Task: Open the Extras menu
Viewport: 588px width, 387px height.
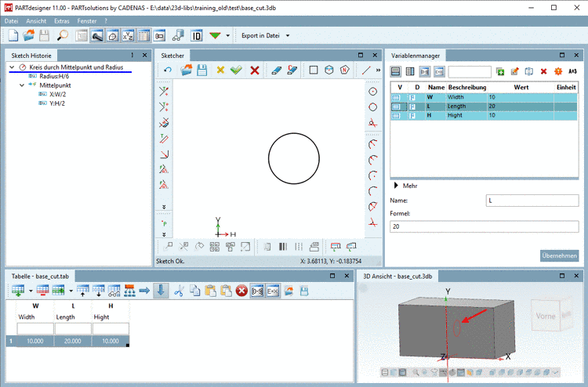Action: [61, 20]
